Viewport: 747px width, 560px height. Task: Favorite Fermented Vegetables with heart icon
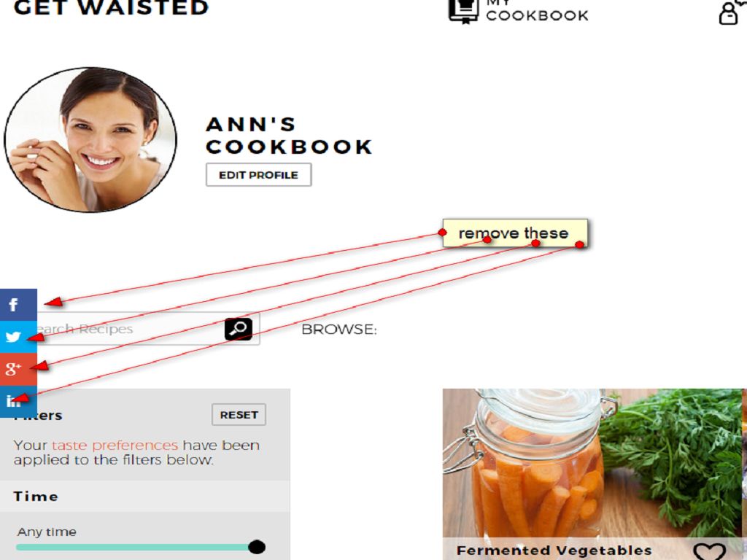click(709, 551)
